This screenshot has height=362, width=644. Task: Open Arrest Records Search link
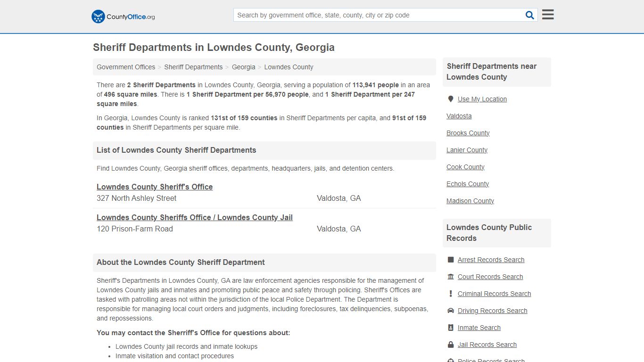[491, 260]
